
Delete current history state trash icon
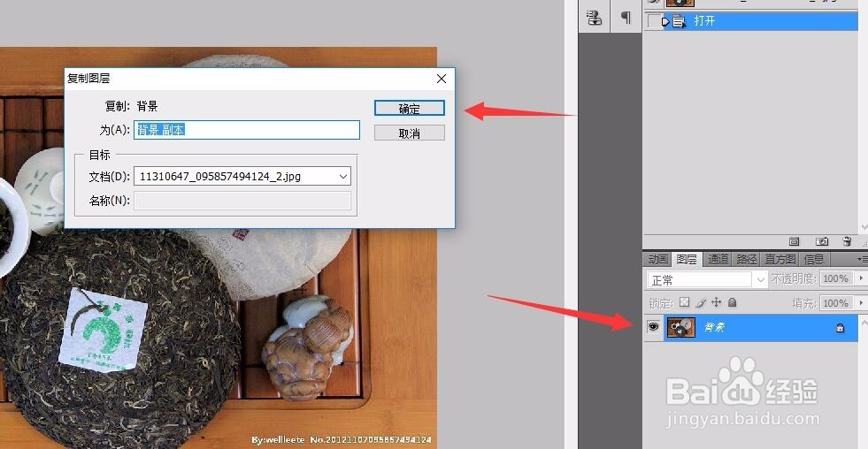[x=847, y=241]
